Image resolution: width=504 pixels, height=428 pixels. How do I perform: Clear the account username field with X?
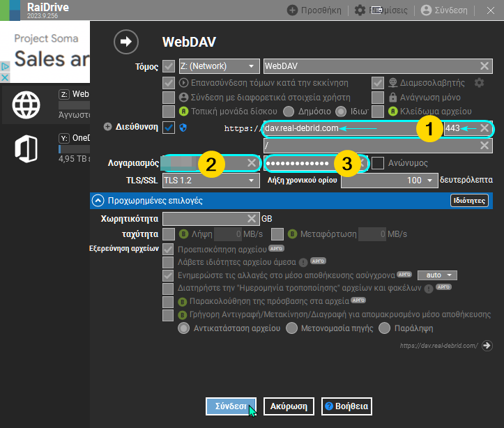252,163
